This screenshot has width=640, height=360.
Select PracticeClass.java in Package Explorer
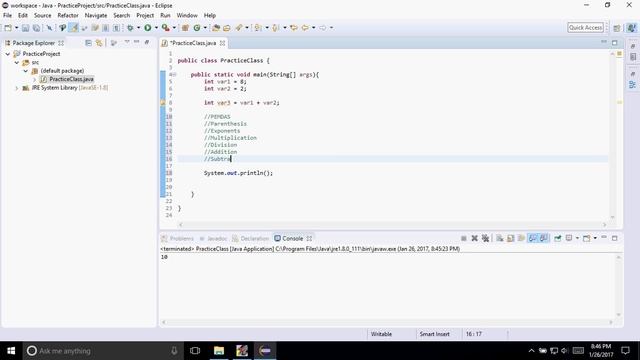click(71, 79)
